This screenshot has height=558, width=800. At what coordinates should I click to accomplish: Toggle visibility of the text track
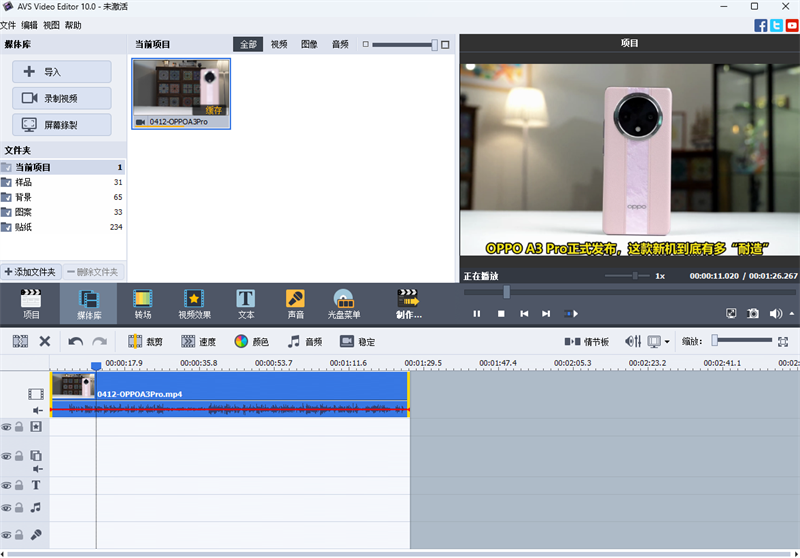click(6, 485)
